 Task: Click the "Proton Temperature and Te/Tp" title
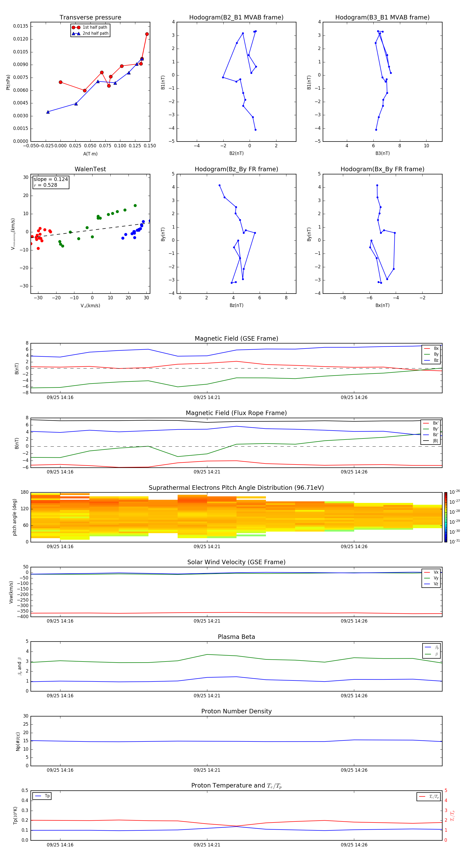click(236, 786)
